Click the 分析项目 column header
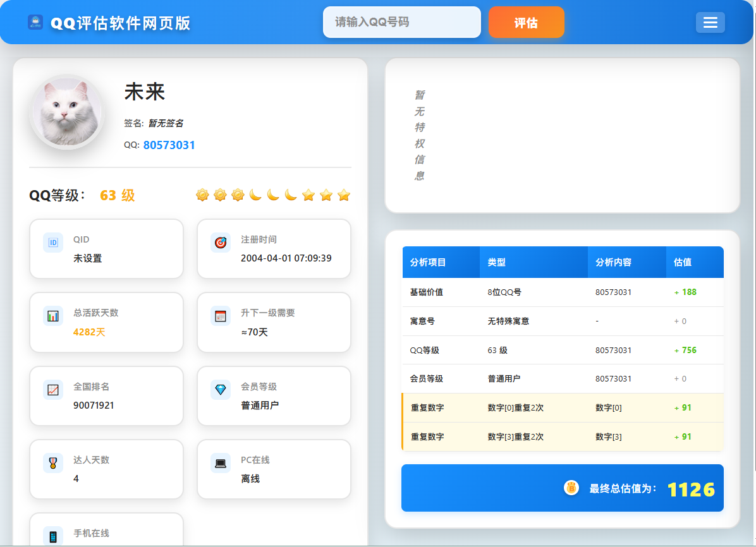 428,262
